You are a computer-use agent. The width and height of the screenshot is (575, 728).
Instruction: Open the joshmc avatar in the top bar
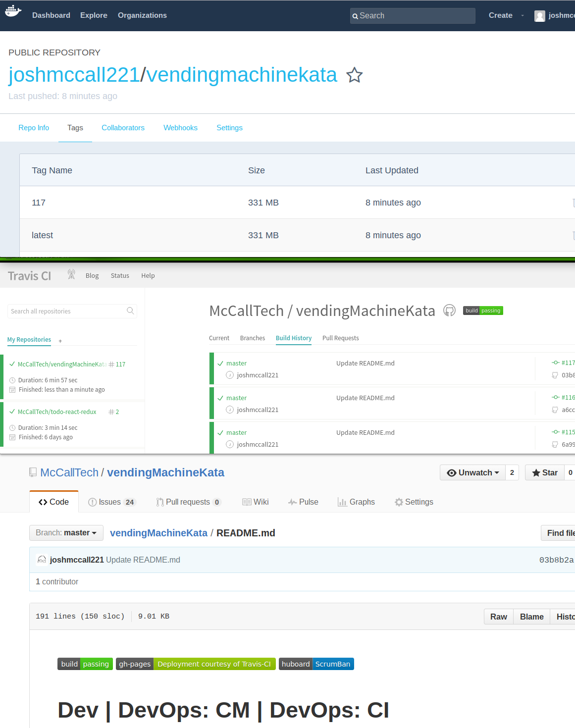point(539,15)
